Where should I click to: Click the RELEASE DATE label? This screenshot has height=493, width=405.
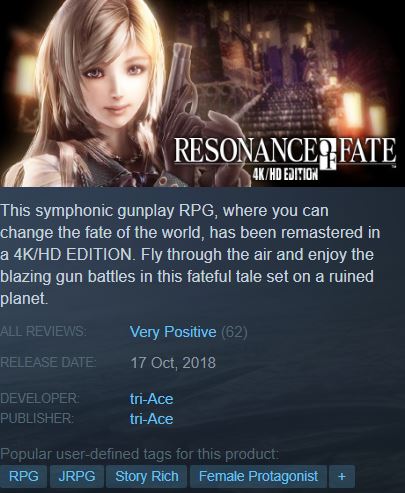(x=48, y=362)
